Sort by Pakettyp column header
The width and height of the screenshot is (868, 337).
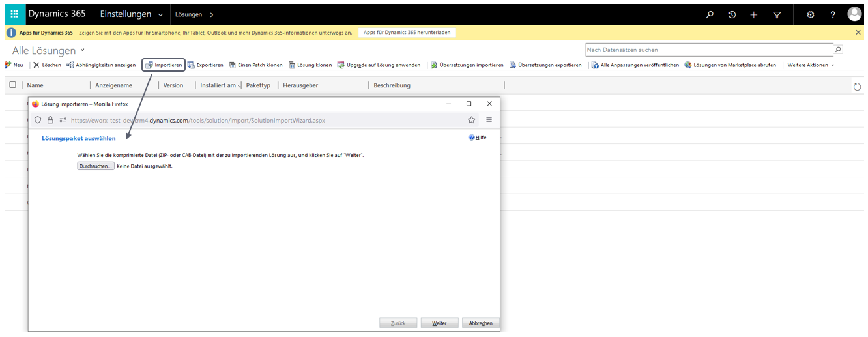click(x=258, y=85)
